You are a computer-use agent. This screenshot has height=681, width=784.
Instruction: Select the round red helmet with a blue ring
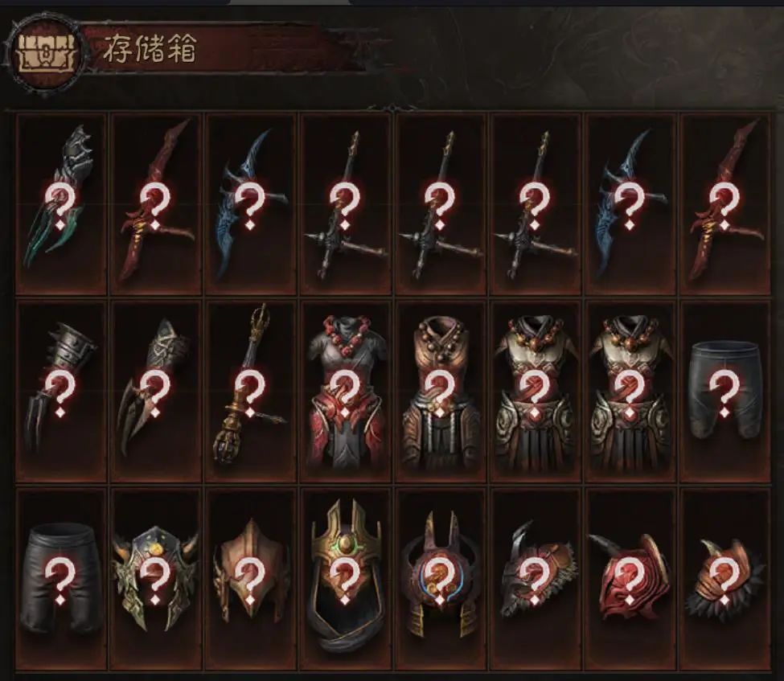440,579
